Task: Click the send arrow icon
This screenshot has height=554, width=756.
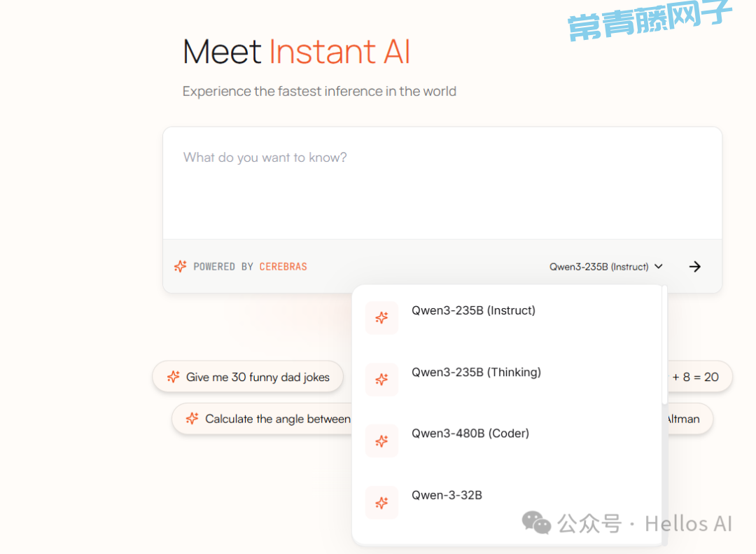Action: point(694,266)
